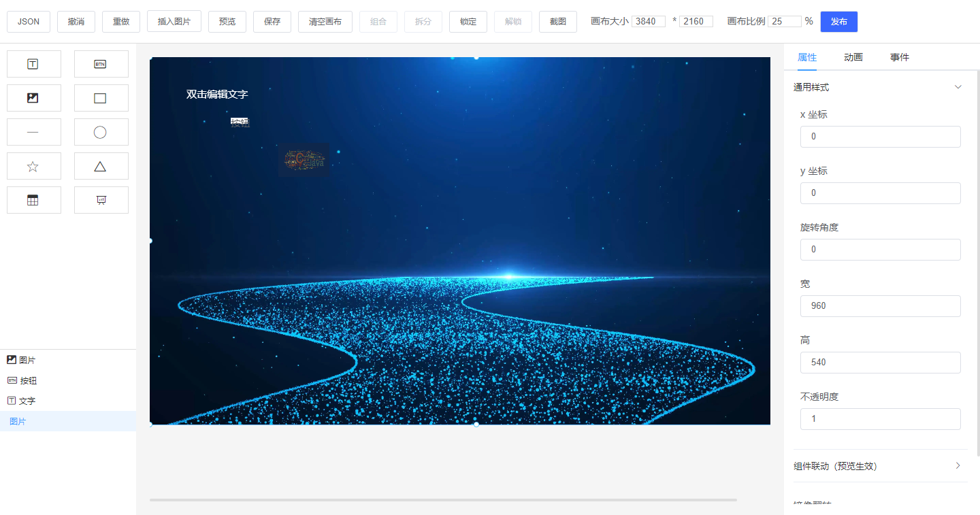This screenshot has width=980, height=515.
Task: Select 文字 layer in layer list
Action: click(68, 401)
